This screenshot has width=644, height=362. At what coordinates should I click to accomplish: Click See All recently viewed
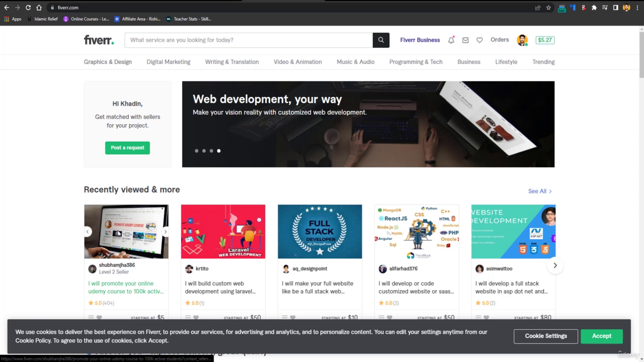click(540, 191)
